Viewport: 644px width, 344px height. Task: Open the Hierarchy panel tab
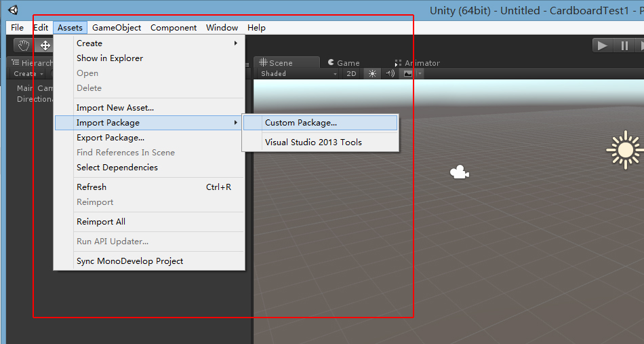[x=31, y=62]
